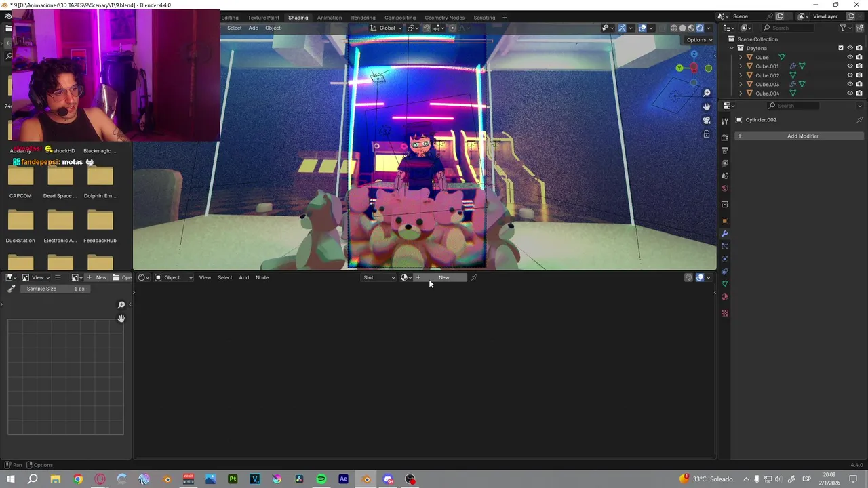Open the Output properties tab icon
Screen dimensions: 868x488
pos(724,150)
